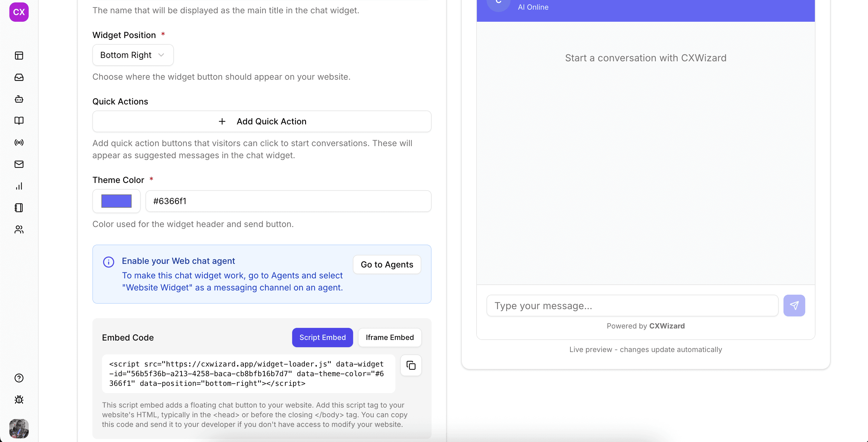Click Add Quick Action
Image resolution: width=868 pixels, height=442 pixels.
[262, 121]
